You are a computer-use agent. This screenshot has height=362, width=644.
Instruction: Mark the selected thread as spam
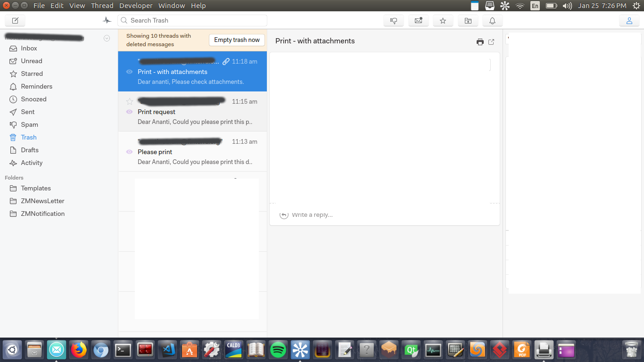pyautogui.click(x=394, y=20)
